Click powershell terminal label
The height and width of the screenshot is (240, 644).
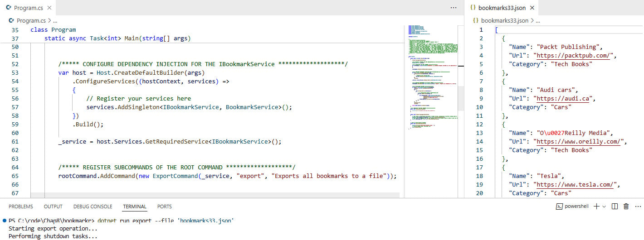(576, 206)
